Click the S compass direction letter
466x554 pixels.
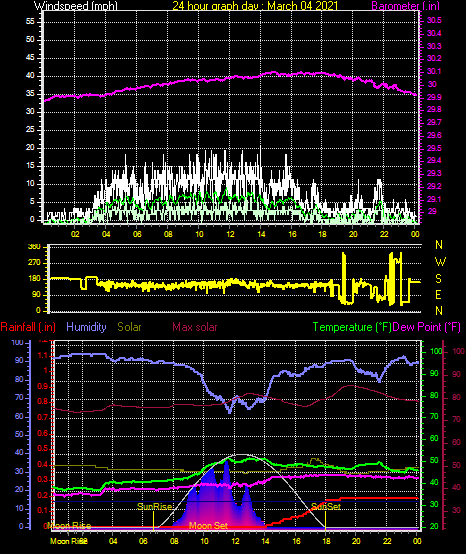click(x=438, y=279)
